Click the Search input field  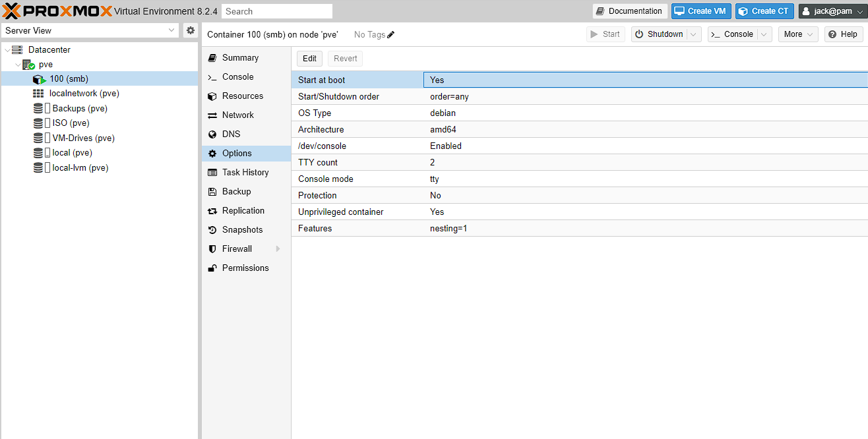277,11
